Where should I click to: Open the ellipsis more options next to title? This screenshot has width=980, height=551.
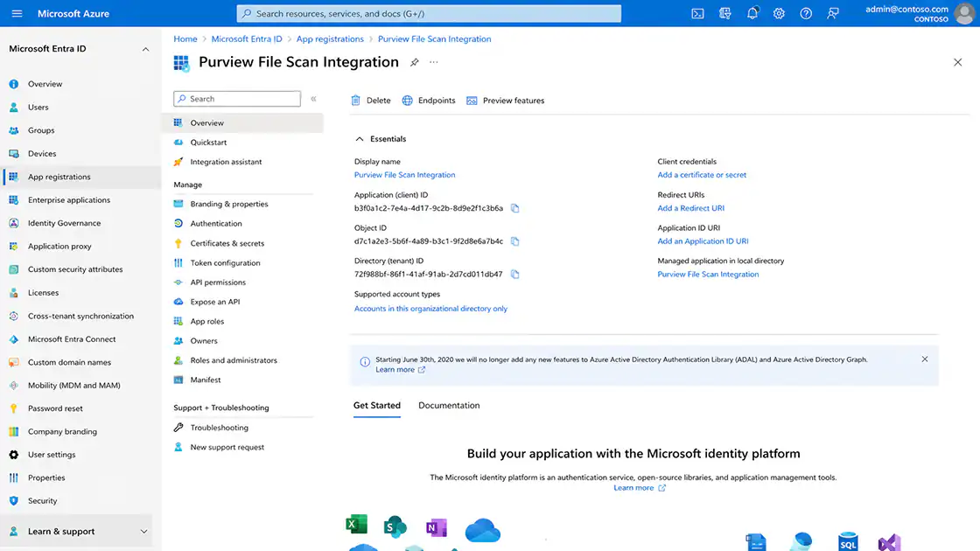434,62
